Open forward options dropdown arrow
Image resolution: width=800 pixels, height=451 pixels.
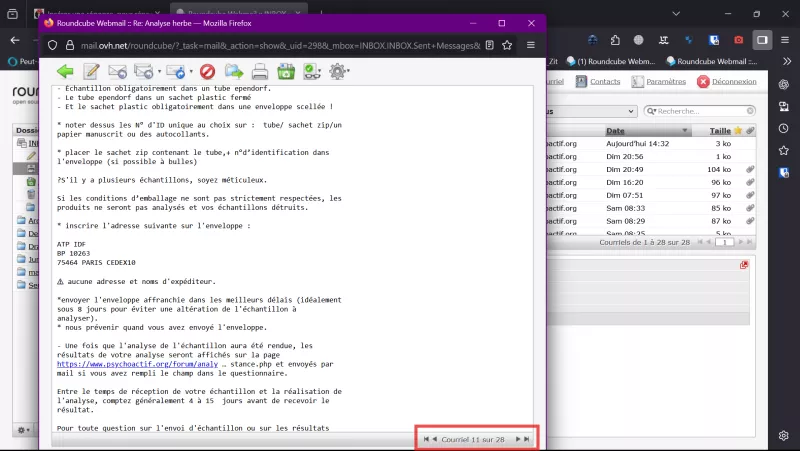[191, 72]
